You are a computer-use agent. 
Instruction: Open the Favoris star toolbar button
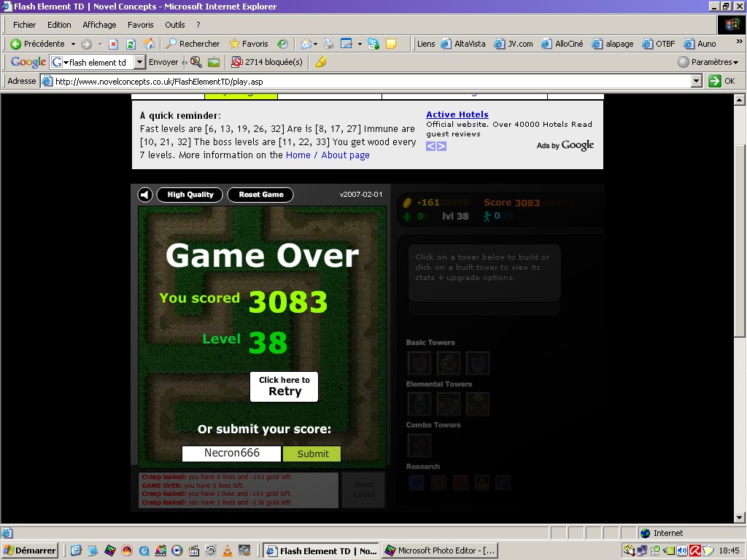(x=249, y=44)
